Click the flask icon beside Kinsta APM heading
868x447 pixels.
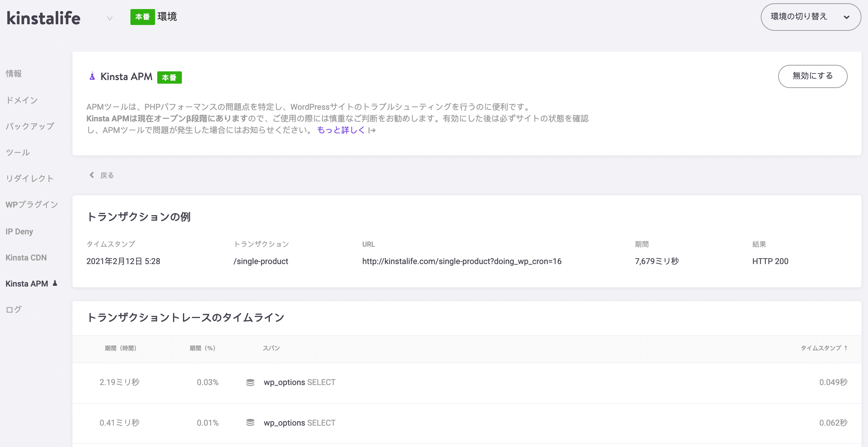click(x=92, y=76)
